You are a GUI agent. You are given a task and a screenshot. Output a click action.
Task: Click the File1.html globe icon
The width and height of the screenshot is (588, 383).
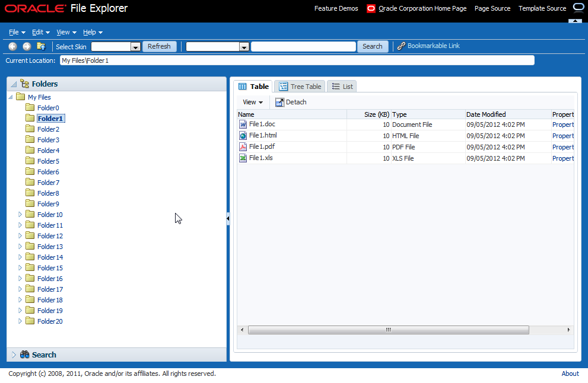click(243, 136)
